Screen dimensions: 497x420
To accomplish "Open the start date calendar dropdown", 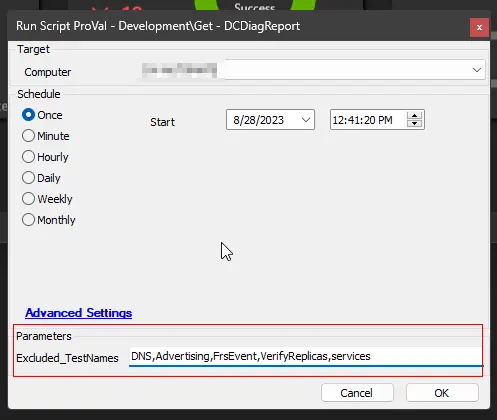I will click(306, 120).
